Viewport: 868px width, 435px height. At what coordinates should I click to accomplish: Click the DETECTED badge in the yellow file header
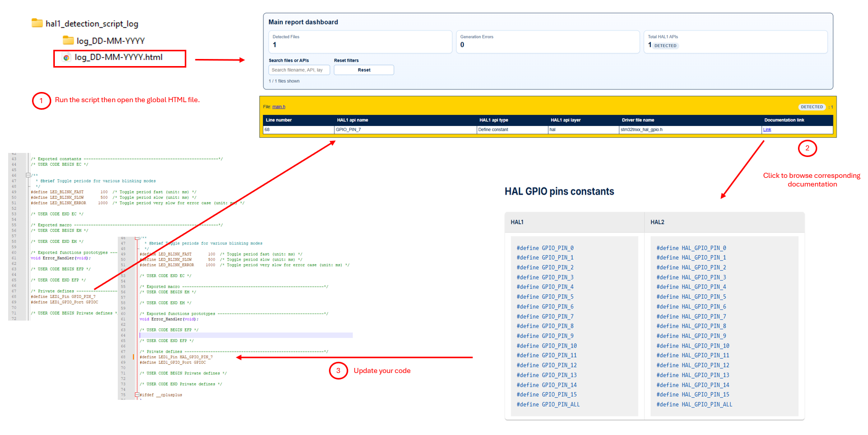[x=812, y=107]
